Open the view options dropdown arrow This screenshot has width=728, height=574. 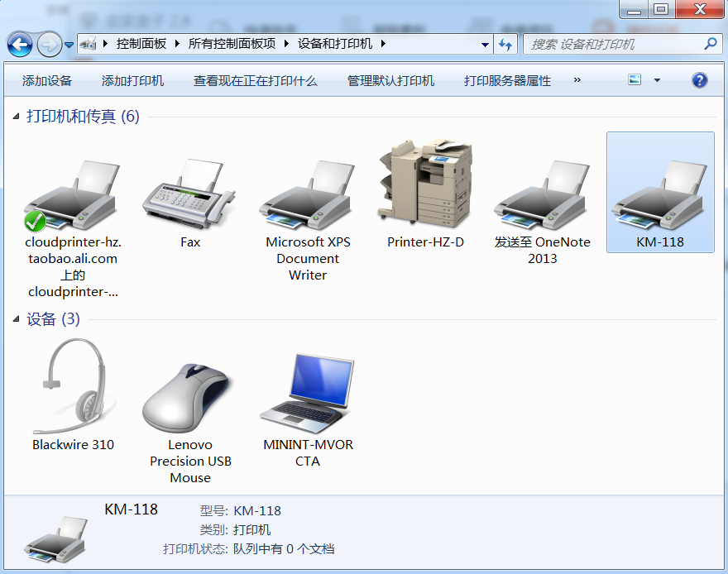coord(657,80)
